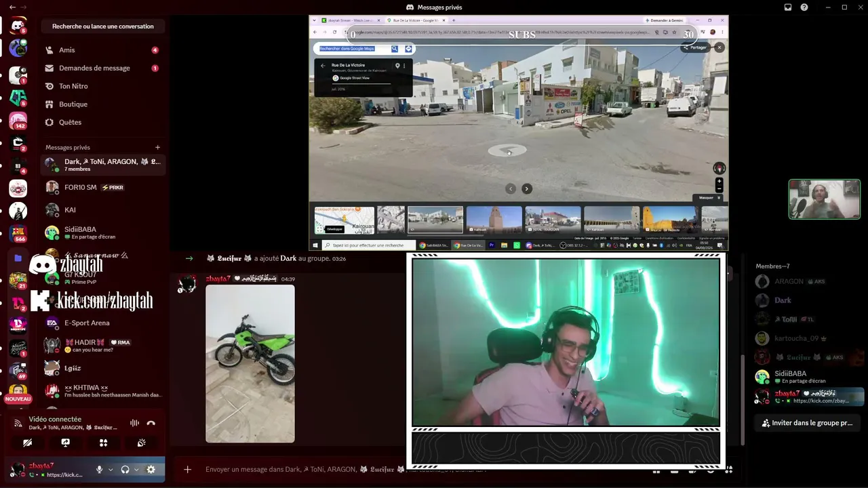Toggle the camera on in voice panel
Screen dimensions: 868x488
click(x=27, y=443)
